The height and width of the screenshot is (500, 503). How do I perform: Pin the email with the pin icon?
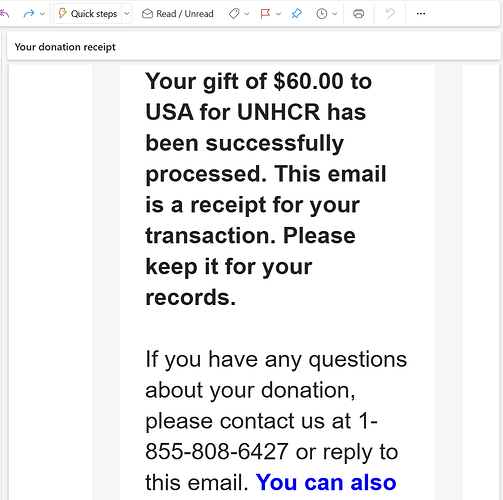point(296,14)
